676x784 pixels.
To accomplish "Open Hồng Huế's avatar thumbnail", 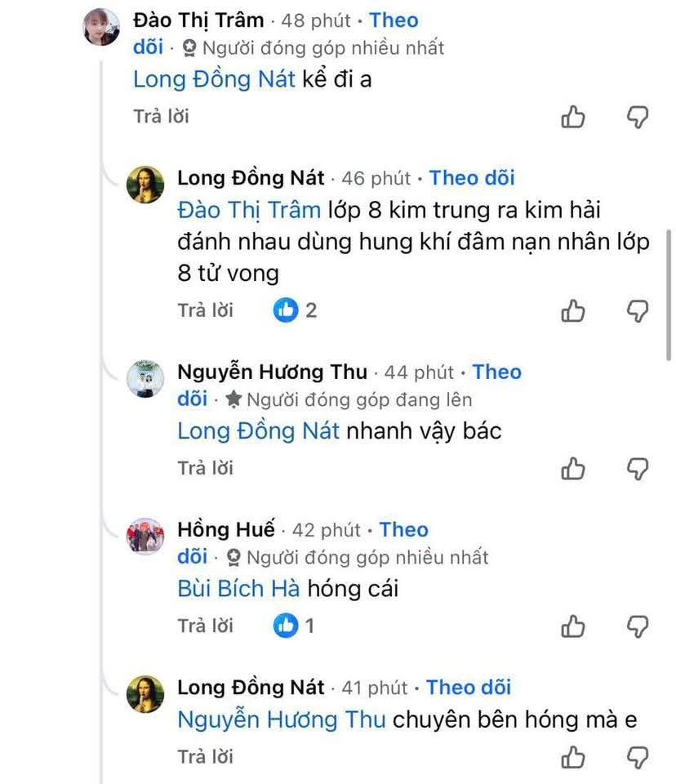I will 146,537.
